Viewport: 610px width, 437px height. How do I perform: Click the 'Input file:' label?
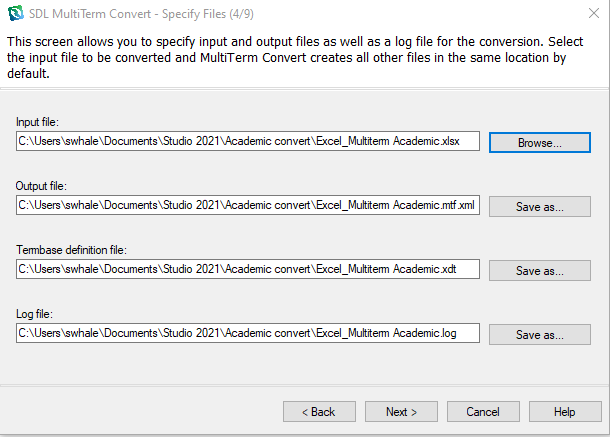click(x=37, y=122)
